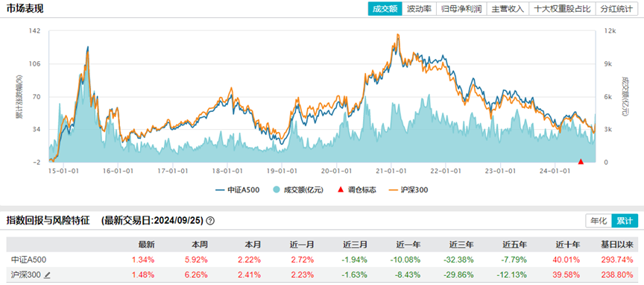Switch to the 主营收入 tab

coord(508,9)
